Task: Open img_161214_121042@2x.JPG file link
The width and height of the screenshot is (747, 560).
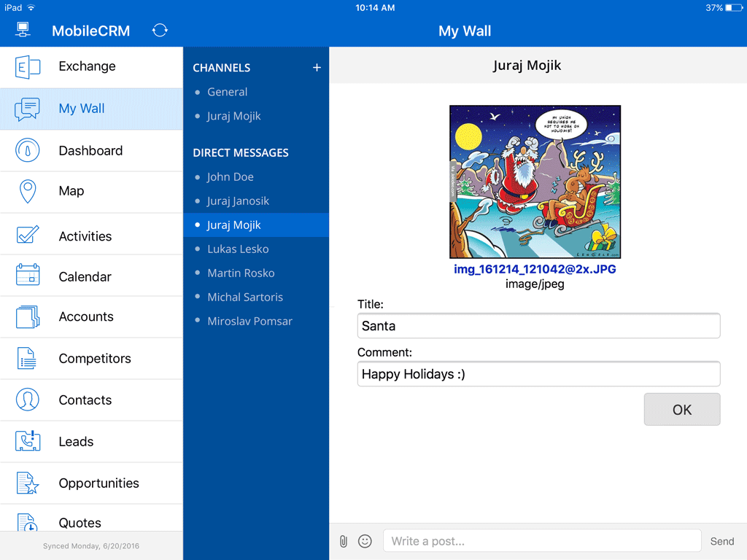Action: tap(535, 270)
